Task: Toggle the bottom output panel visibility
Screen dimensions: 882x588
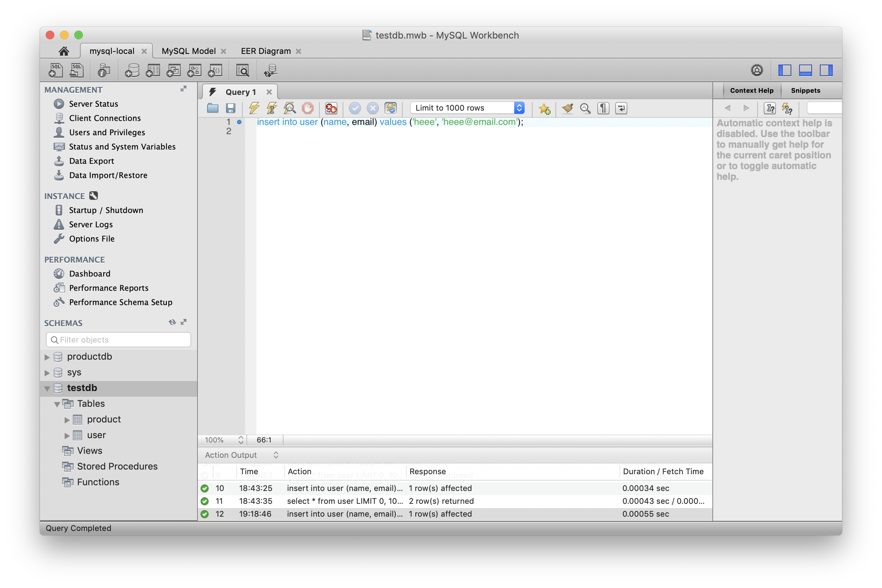Action: pyautogui.click(x=806, y=70)
